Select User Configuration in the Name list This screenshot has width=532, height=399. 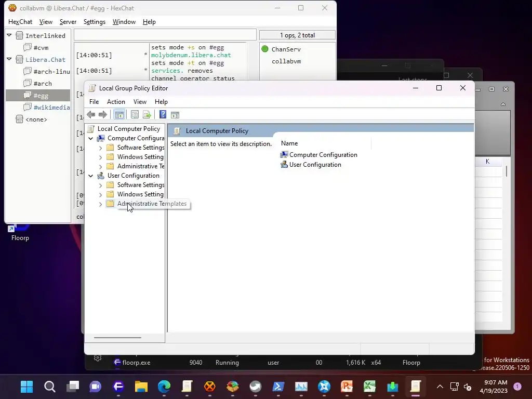[311, 165]
